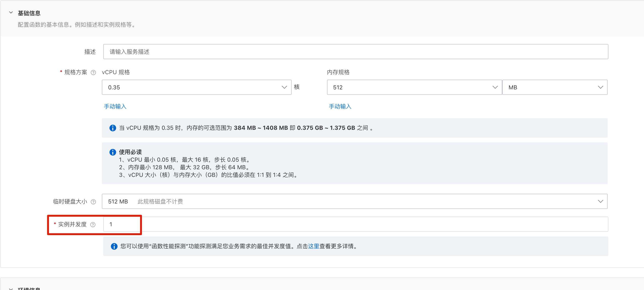Image resolution: width=644 pixels, height=290 pixels.
Task: Open the 规格方案 help question icon
Action: pos(93,72)
